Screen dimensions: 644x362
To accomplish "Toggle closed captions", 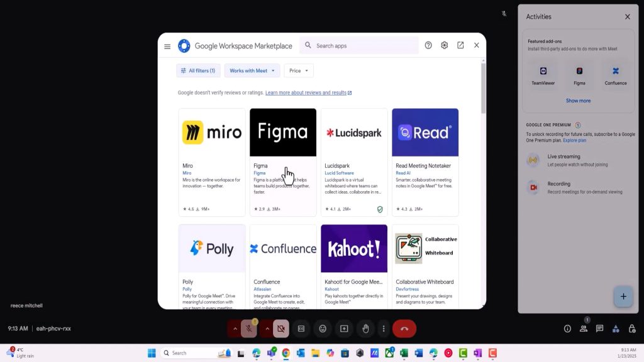I will pyautogui.click(x=301, y=329).
